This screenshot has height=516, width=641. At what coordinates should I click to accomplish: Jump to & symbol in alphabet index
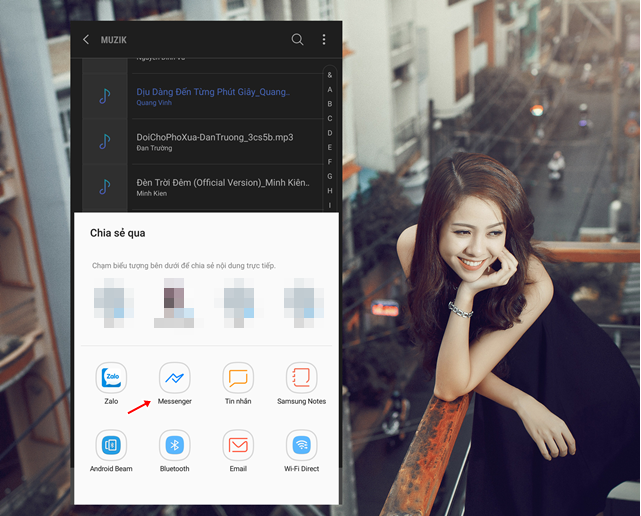click(x=330, y=75)
